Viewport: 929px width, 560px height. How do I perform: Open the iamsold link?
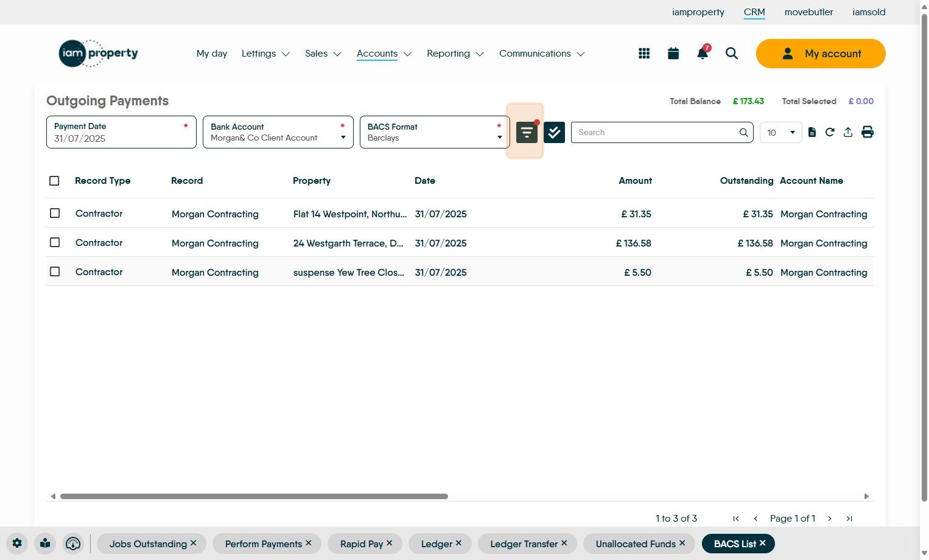click(869, 12)
